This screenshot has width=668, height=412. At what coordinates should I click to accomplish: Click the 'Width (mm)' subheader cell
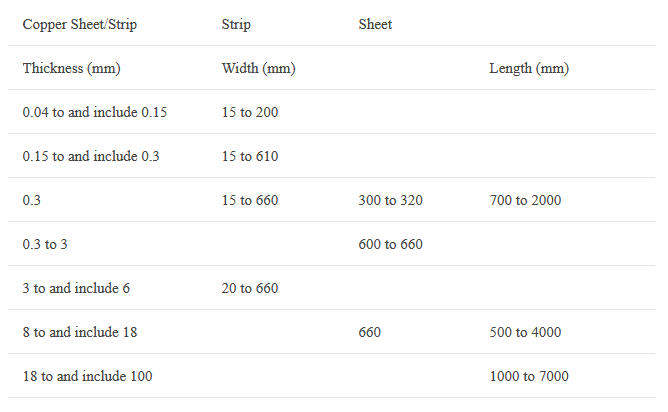click(x=258, y=68)
